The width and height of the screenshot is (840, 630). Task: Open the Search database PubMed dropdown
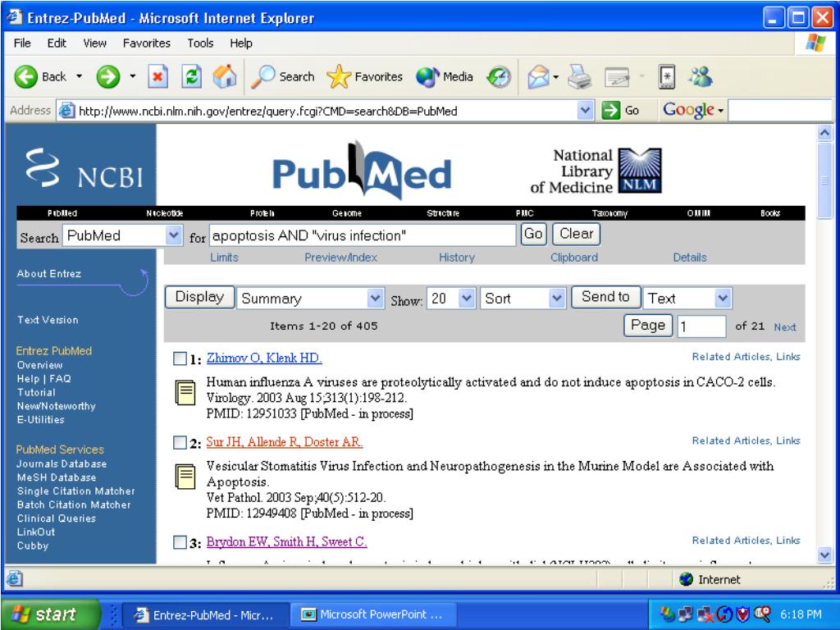174,235
